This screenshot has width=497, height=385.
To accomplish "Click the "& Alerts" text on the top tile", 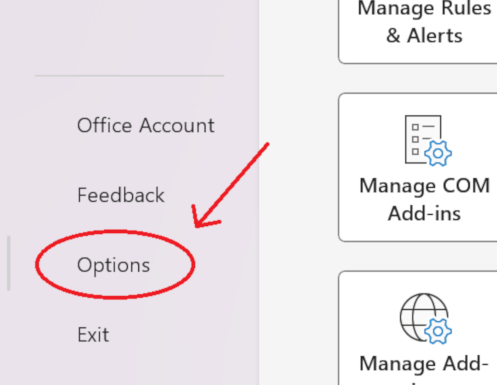I will [x=424, y=35].
